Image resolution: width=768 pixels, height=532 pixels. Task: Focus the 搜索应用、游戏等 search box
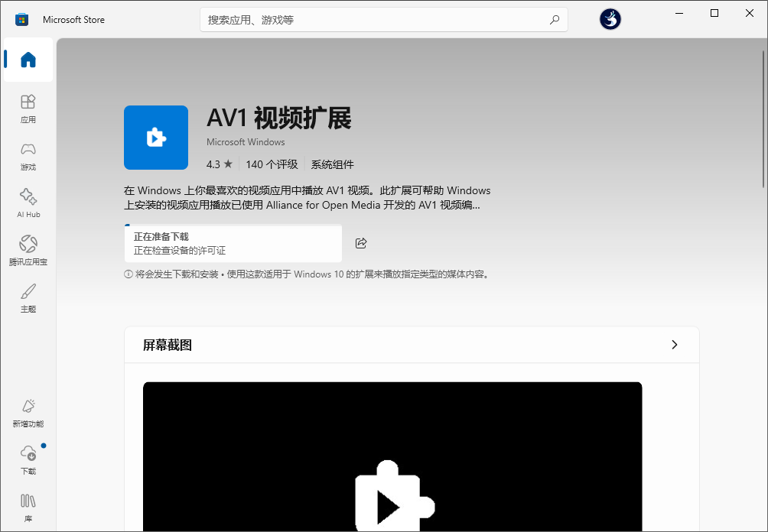pos(383,20)
